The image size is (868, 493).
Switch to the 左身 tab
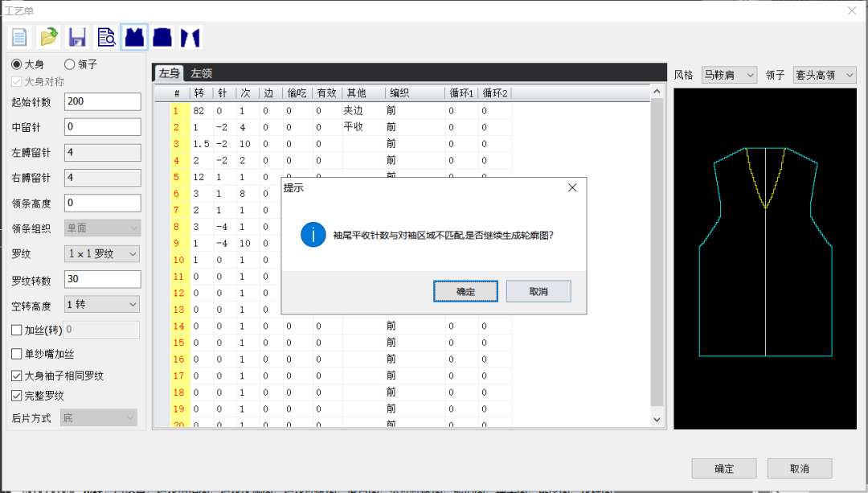click(x=169, y=73)
